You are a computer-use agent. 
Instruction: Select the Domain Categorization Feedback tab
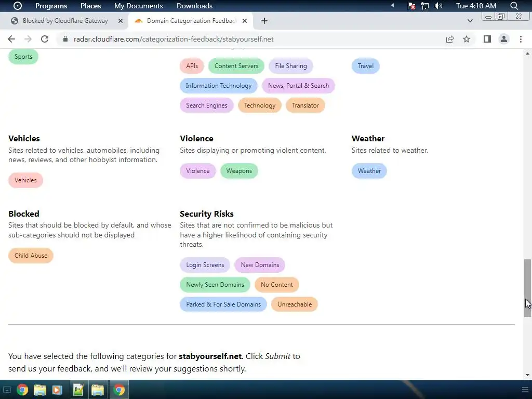pyautogui.click(x=191, y=21)
